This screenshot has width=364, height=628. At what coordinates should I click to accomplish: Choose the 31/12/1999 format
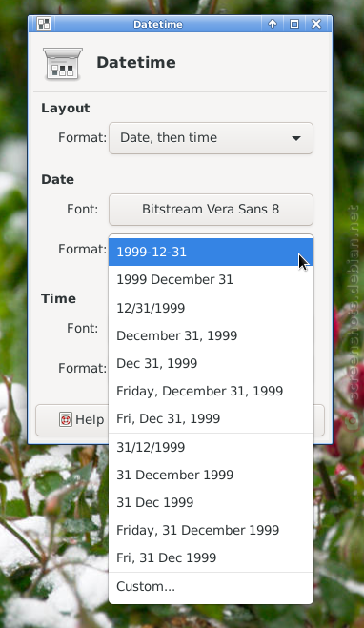(211, 447)
